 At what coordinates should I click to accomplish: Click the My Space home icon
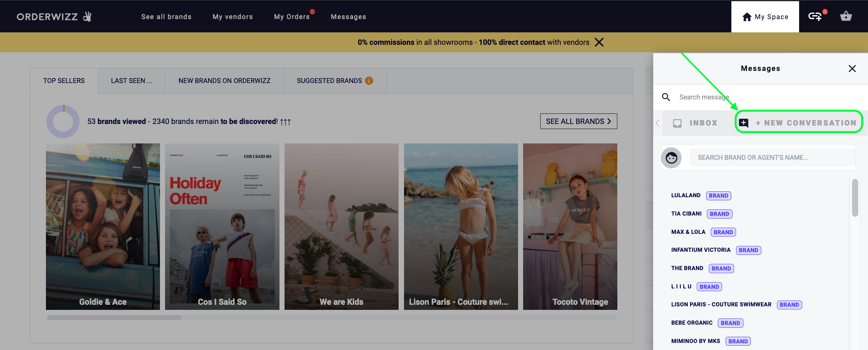click(x=747, y=17)
